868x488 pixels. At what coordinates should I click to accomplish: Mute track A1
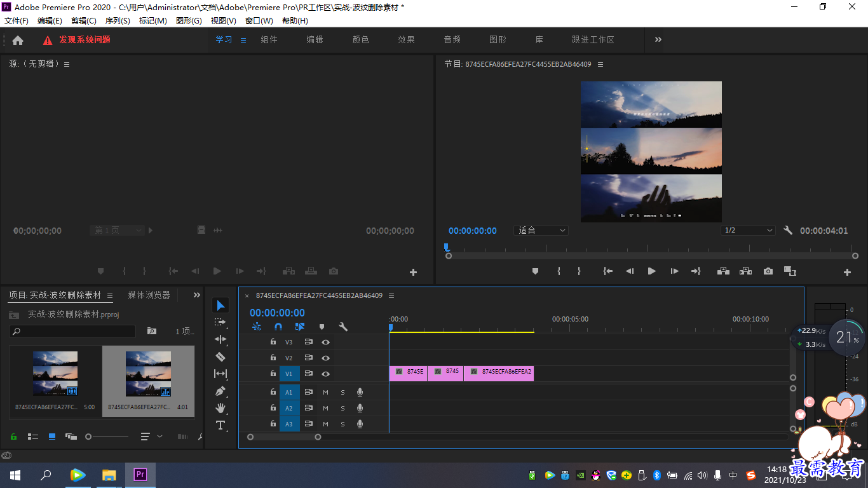click(x=325, y=392)
